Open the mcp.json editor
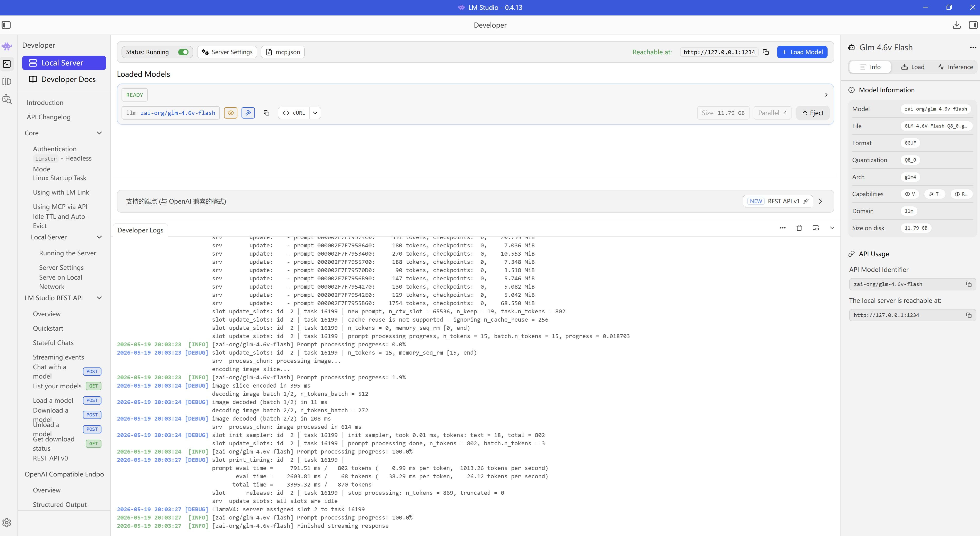Screen dimensions: 980x536 (x=283, y=52)
